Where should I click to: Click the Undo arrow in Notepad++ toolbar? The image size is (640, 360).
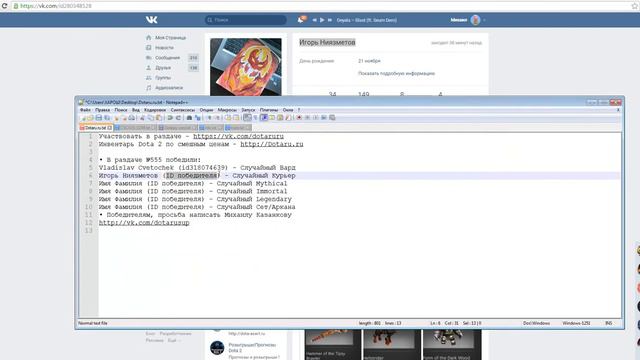[170, 118]
